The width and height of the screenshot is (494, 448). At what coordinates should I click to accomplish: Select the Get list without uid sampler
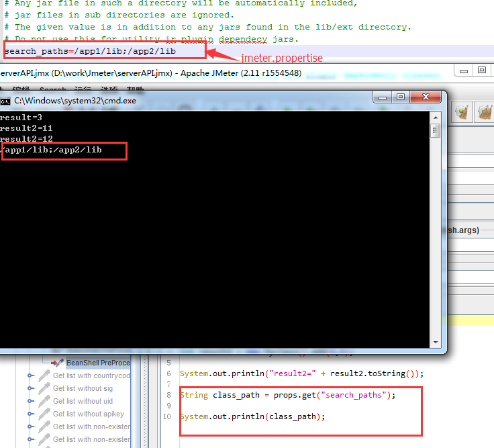83,401
